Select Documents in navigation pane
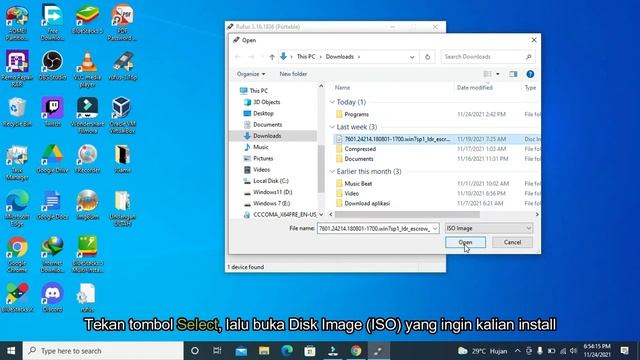Image resolution: width=640 pixels, height=360 pixels. tap(267, 124)
